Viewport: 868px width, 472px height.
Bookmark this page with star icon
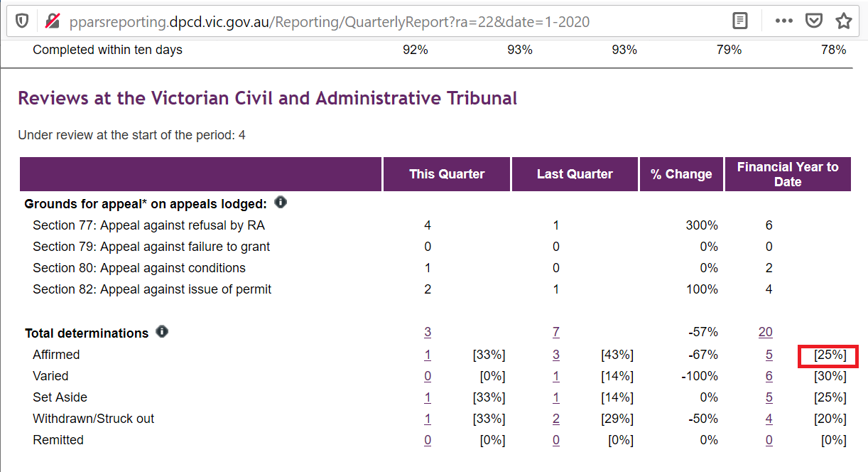tap(844, 21)
